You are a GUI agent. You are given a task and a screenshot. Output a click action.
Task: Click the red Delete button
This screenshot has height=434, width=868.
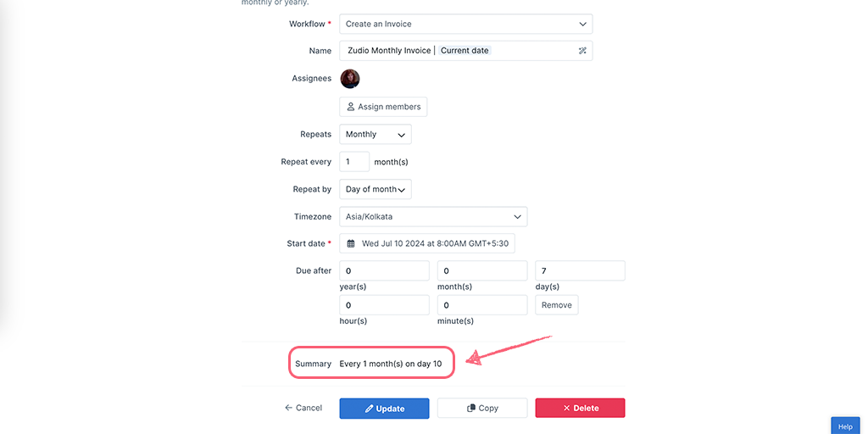[580, 408]
